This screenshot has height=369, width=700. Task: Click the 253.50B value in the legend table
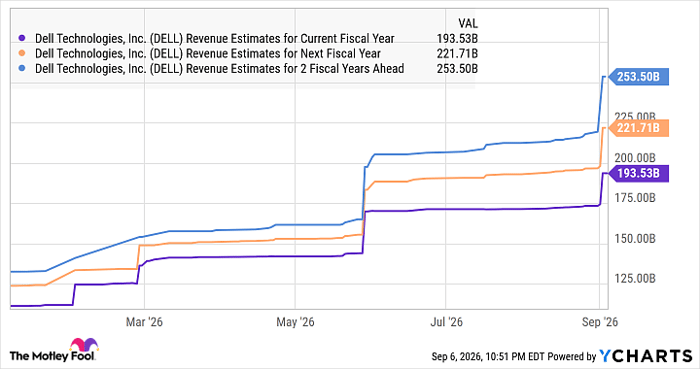[x=457, y=69]
